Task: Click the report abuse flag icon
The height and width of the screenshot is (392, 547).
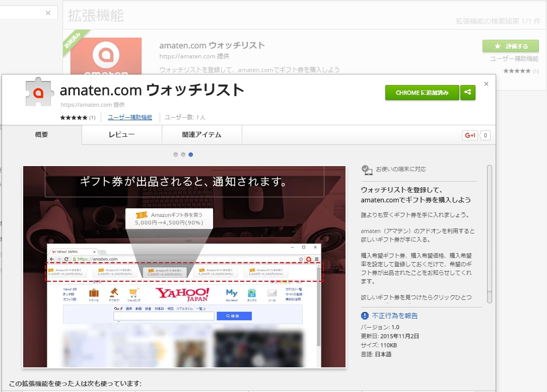Action: click(x=365, y=316)
